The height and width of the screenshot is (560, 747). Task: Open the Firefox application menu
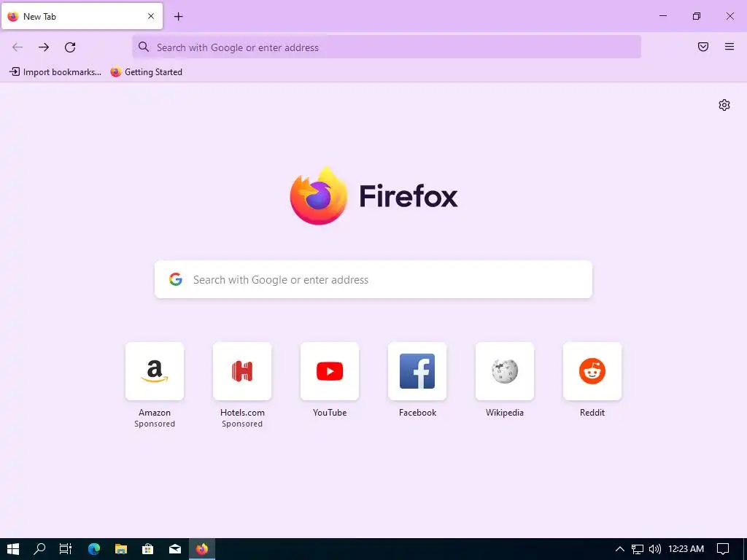click(729, 47)
